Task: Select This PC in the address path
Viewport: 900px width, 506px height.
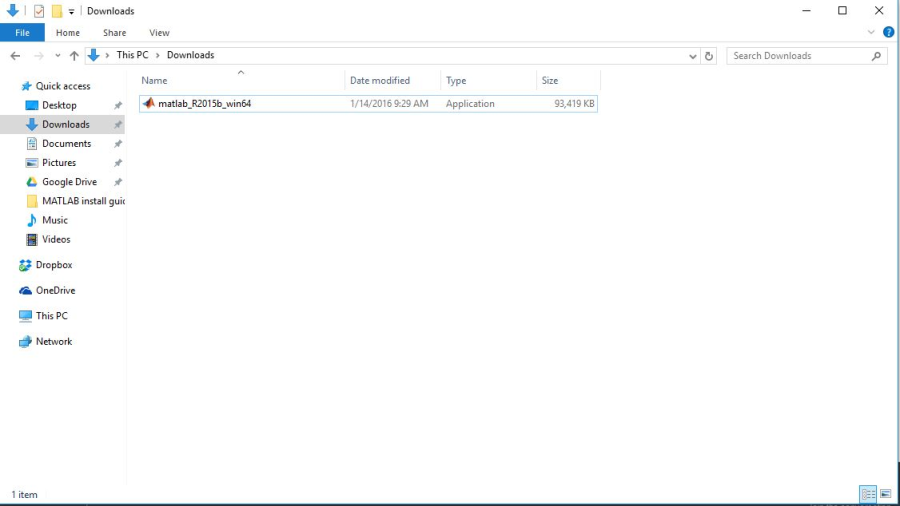Action: tap(132, 55)
